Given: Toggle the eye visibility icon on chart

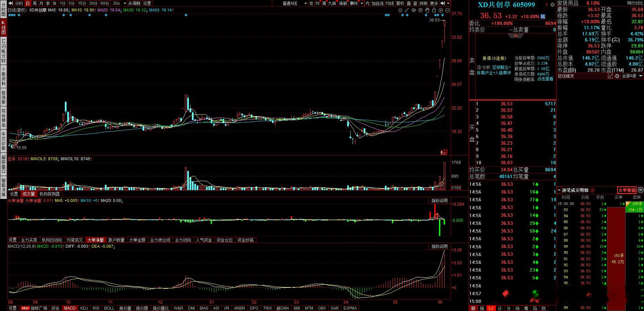Looking at the screenshot, I should pos(414,10).
